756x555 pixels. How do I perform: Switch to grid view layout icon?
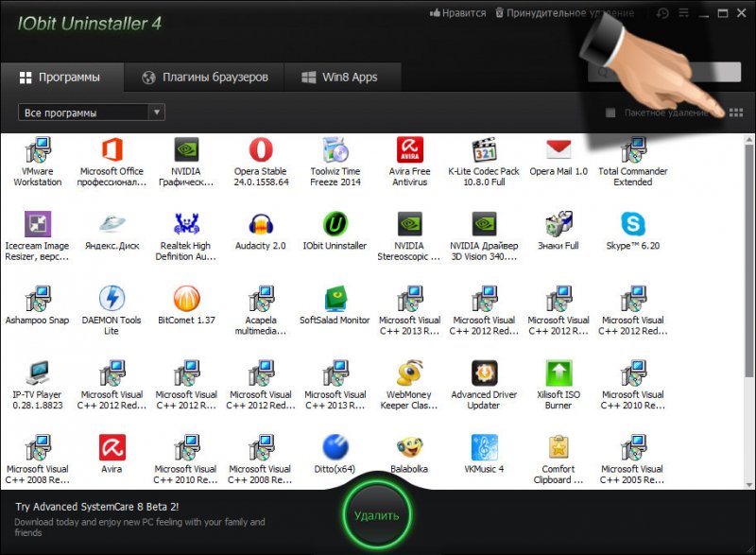pyautogui.click(x=736, y=113)
